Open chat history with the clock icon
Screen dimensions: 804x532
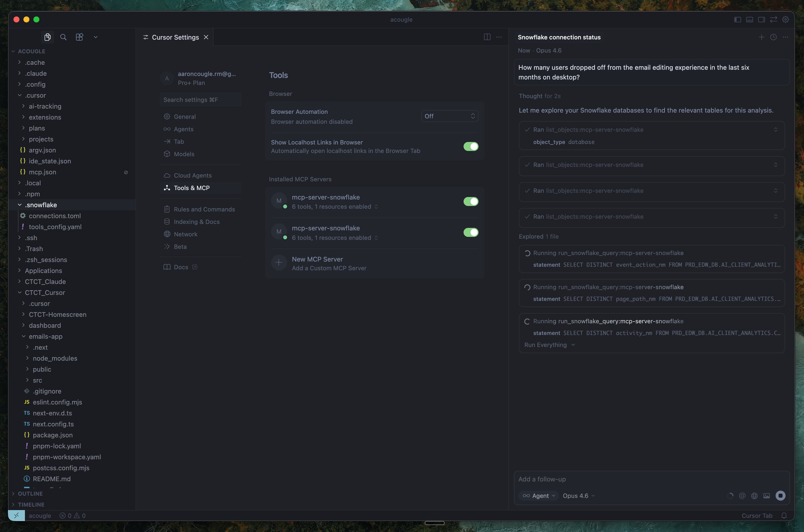773,37
